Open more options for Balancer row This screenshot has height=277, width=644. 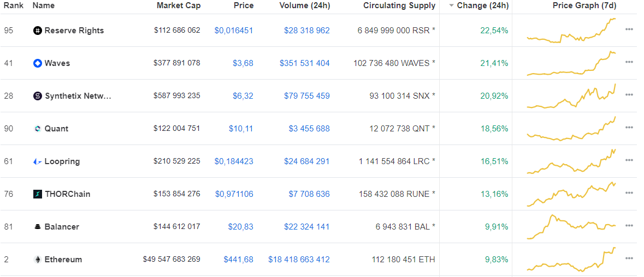[x=629, y=225]
